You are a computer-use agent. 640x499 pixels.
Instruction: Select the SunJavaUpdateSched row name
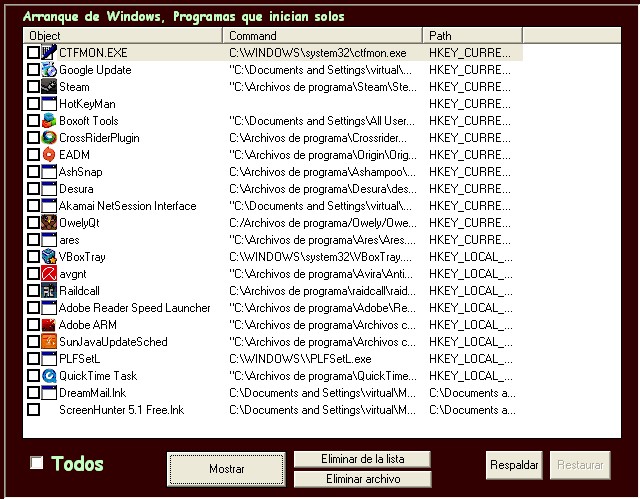[x=113, y=342]
